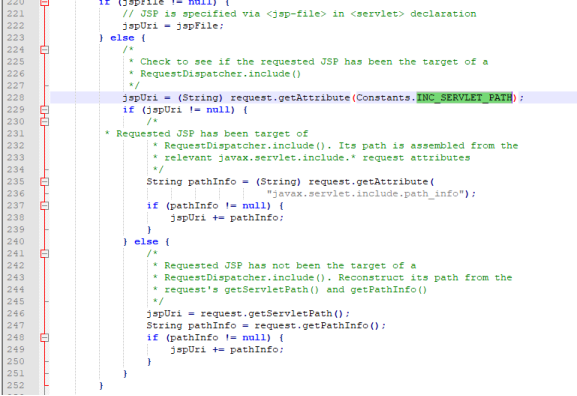Image resolution: width=577 pixels, height=396 pixels.
Task: Click line number 240 in the margin
Action: [x=15, y=241]
